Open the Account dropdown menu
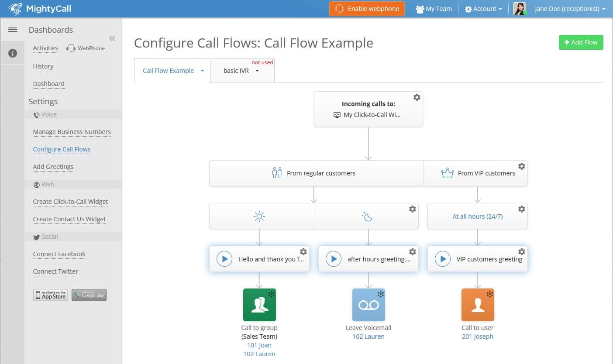 [483, 9]
